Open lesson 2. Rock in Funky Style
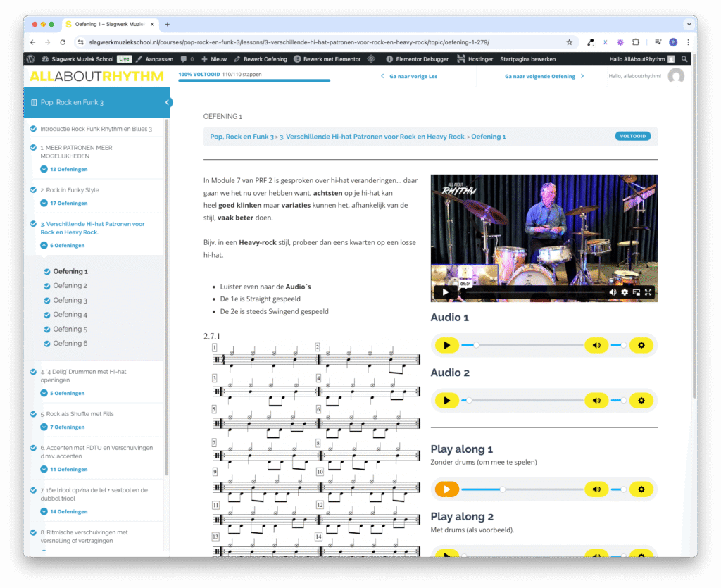Image resolution: width=721 pixels, height=588 pixels. (x=70, y=190)
